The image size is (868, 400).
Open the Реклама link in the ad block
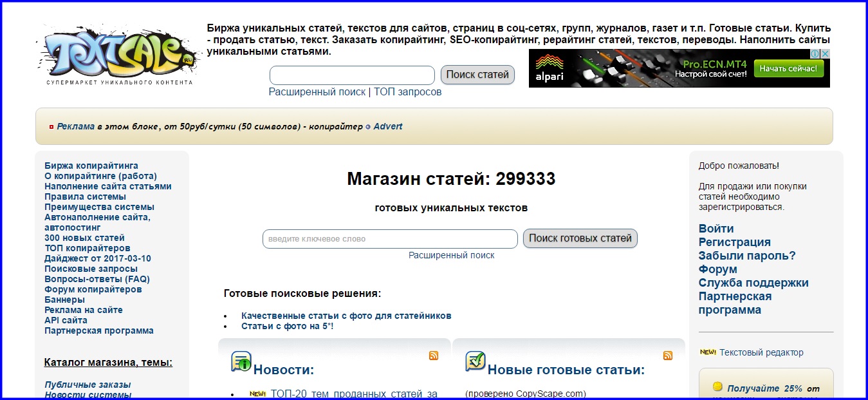click(76, 126)
